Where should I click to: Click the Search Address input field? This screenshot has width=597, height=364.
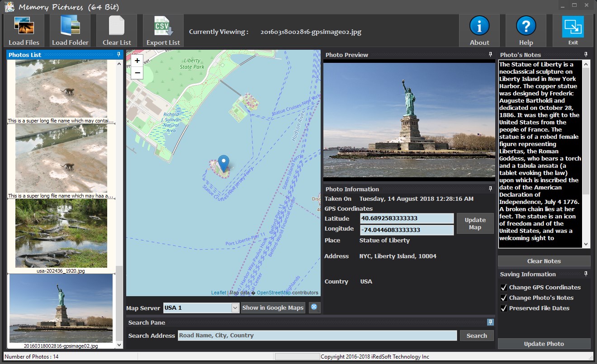pyautogui.click(x=317, y=336)
